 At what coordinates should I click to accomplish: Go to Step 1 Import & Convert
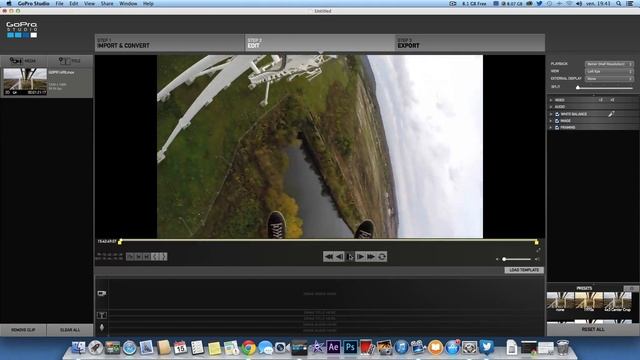pos(170,43)
